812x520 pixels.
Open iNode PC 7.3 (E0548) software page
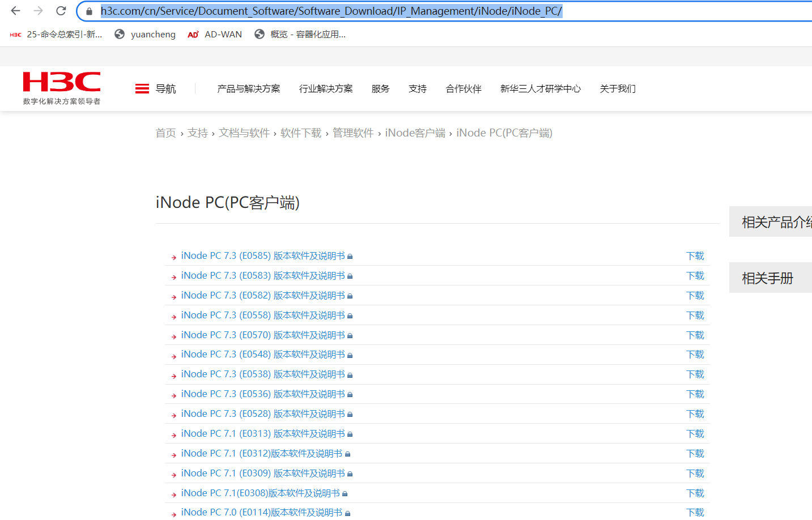(x=263, y=355)
